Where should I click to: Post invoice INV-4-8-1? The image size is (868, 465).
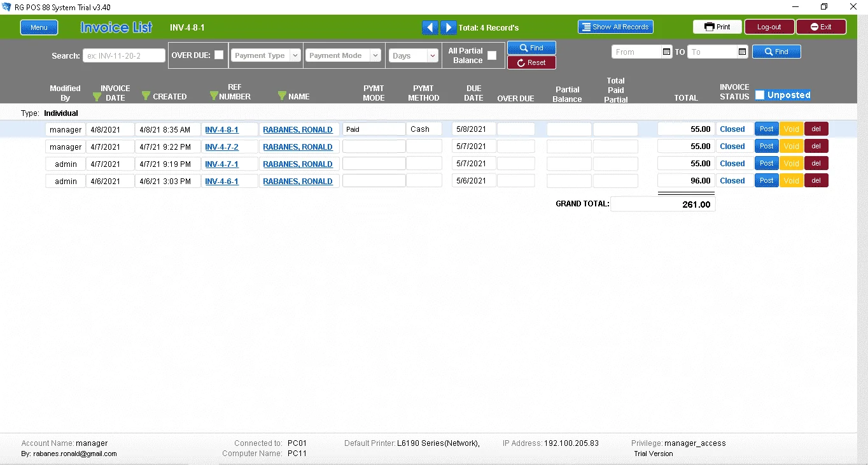point(767,129)
